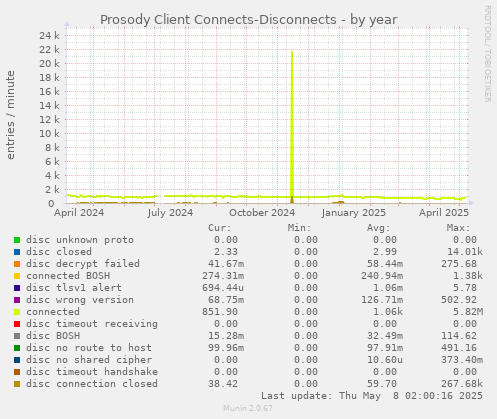The height and width of the screenshot is (419, 497).
Task: Click the disc closed average value 2.99
Action: tap(385, 252)
